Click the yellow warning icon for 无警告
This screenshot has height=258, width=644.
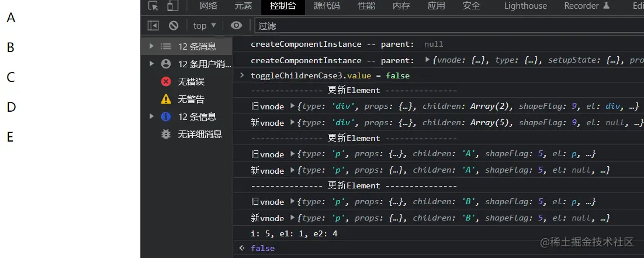(166, 99)
